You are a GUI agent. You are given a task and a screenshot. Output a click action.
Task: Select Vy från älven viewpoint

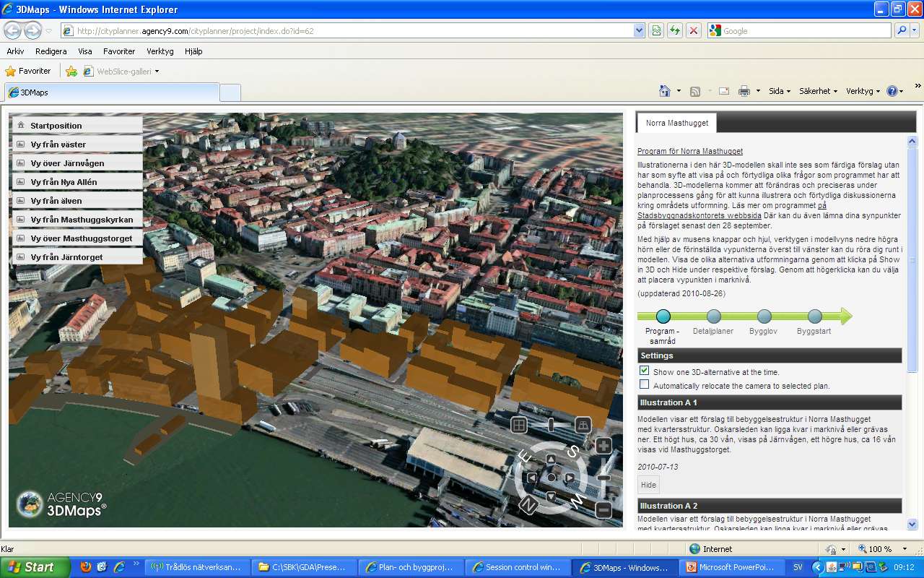click(77, 201)
